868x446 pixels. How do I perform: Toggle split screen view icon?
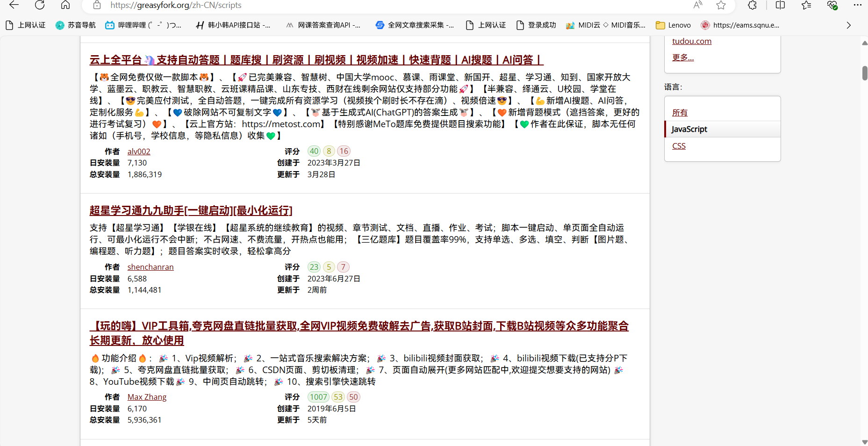(x=780, y=5)
